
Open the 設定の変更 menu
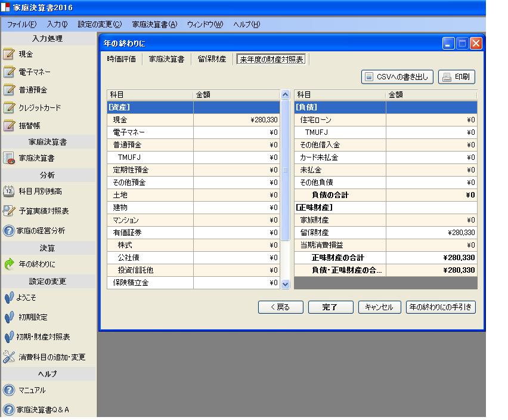pyautogui.click(x=100, y=24)
